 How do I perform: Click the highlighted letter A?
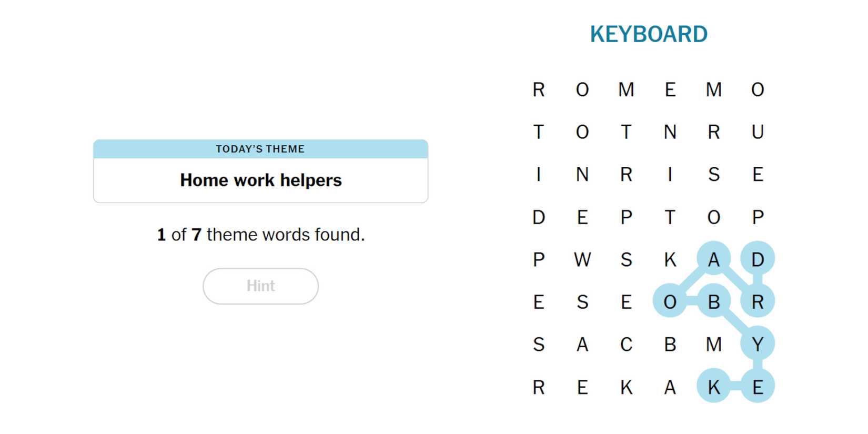click(713, 259)
